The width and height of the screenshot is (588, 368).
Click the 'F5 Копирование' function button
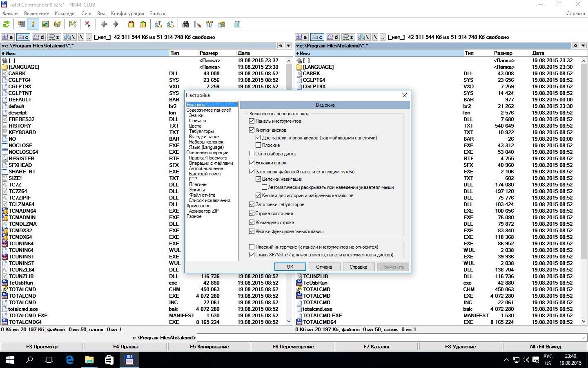[x=209, y=347]
